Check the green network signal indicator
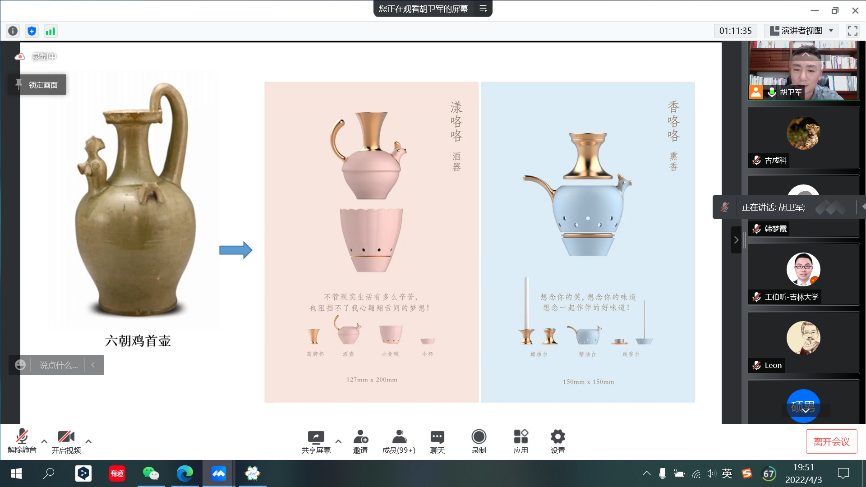 pos(50,31)
